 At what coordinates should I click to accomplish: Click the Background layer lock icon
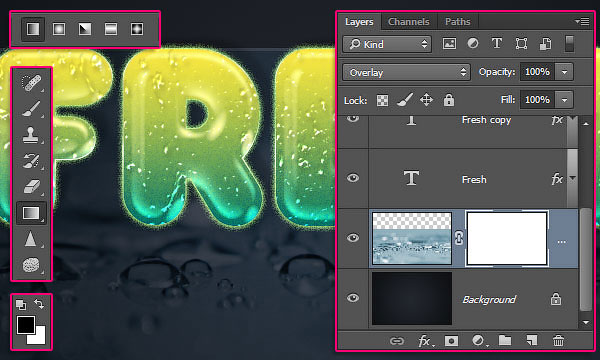click(556, 298)
